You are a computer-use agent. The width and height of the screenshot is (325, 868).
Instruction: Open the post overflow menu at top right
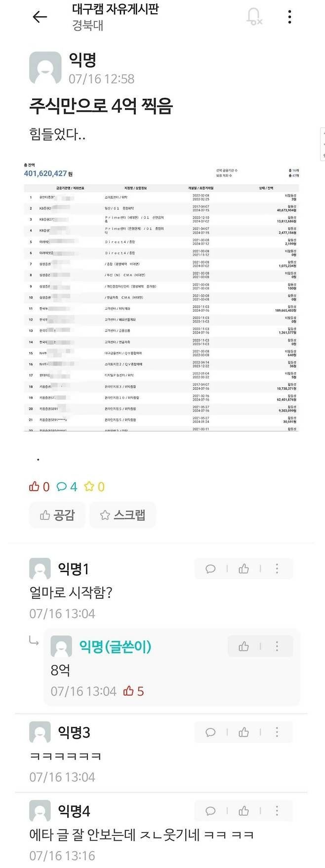(x=289, y=16)
